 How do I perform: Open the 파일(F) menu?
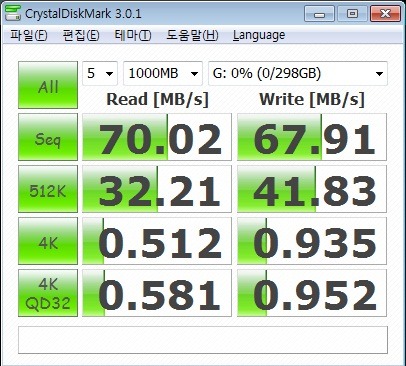pos(29,35)
